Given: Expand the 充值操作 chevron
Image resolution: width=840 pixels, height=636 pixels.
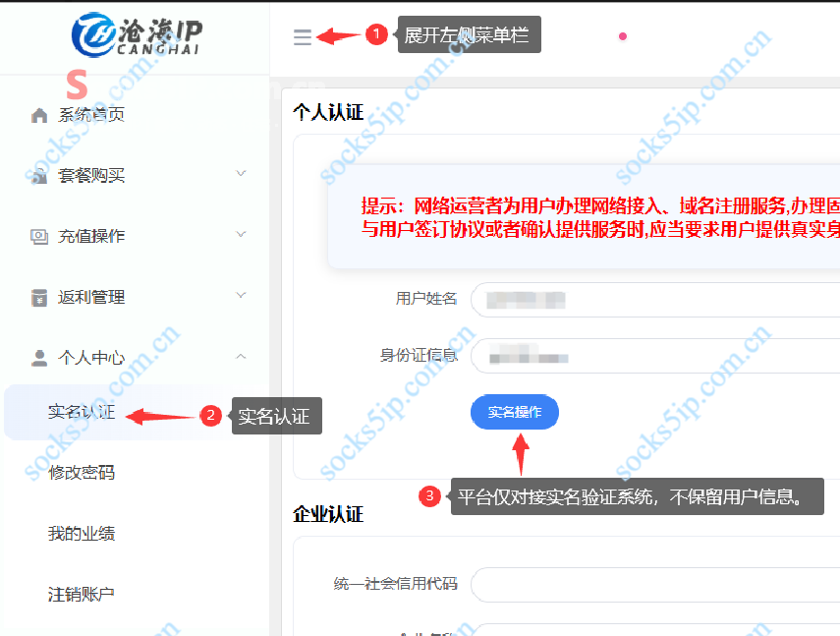Looking at the screenshot, I should point(241,234).
